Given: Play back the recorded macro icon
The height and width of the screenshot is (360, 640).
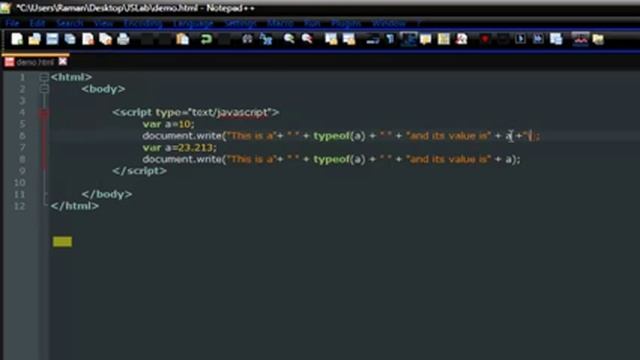Looking at the screenshot, I should point(520,39).
